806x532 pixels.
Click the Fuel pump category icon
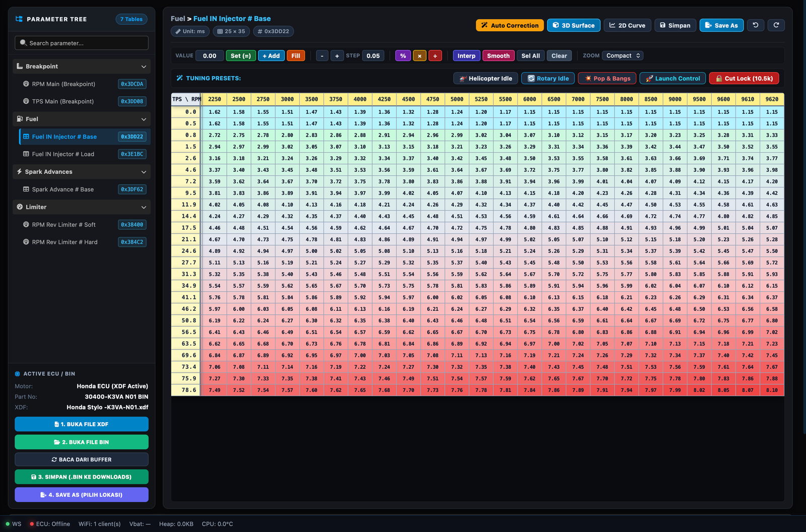pos(20,119)
